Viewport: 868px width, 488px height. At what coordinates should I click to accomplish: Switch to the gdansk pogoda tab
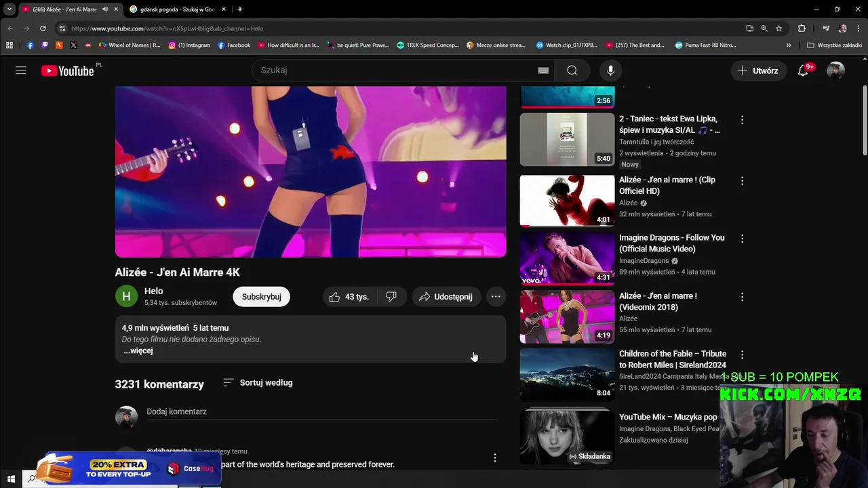178,9
